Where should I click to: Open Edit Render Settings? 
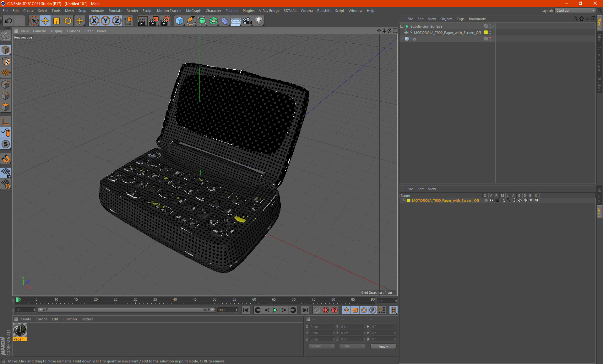click(165, 21)
